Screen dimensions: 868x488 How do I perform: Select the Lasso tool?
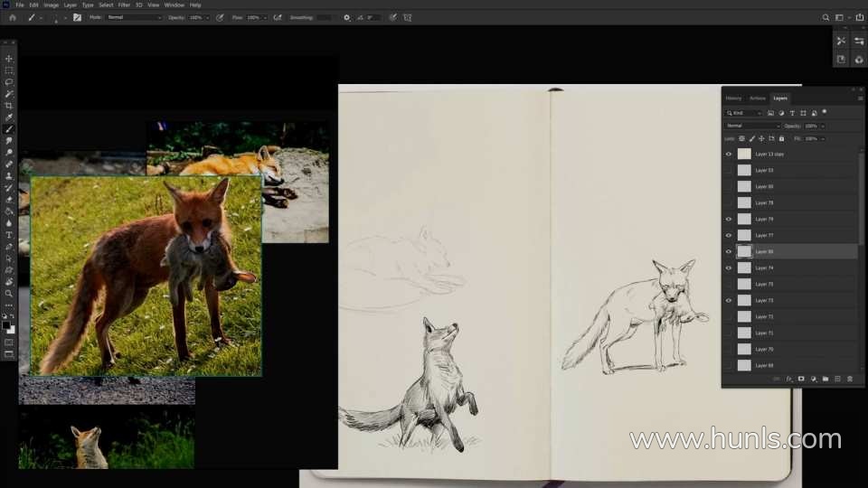point(9,82)
